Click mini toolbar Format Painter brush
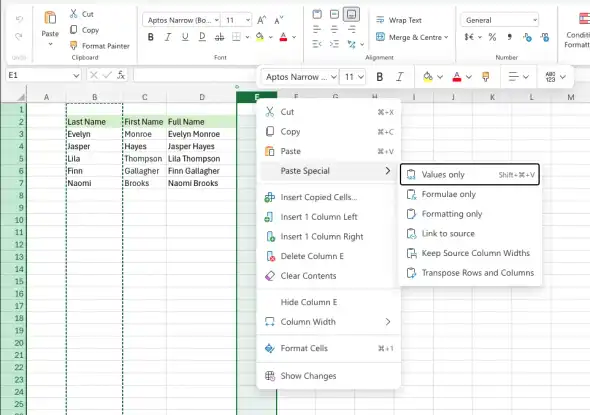 [486, 77]
